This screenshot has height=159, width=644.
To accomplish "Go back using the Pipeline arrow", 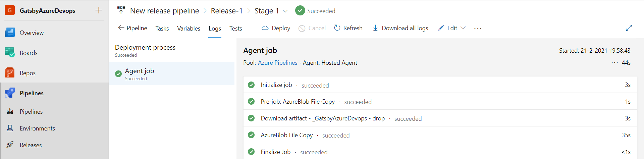I will 132,28.
